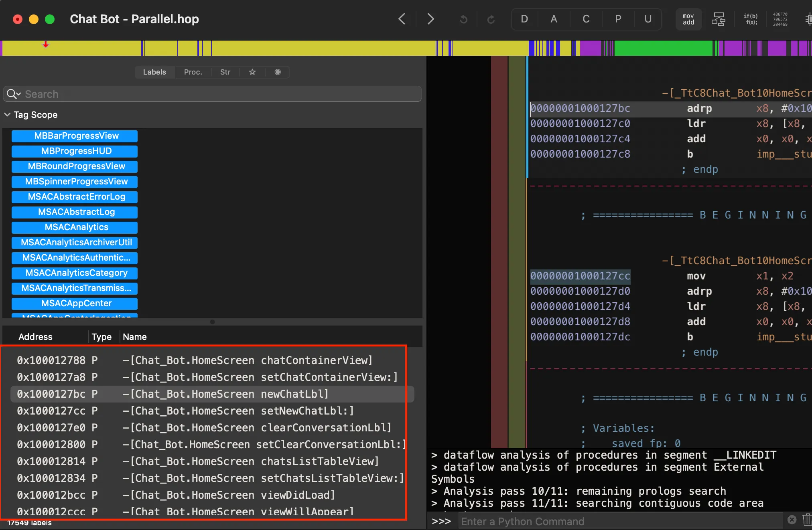Viewport: 812px width, 530px height.
Task: Switch to hexadecimal view
Action: pos(780,19)
